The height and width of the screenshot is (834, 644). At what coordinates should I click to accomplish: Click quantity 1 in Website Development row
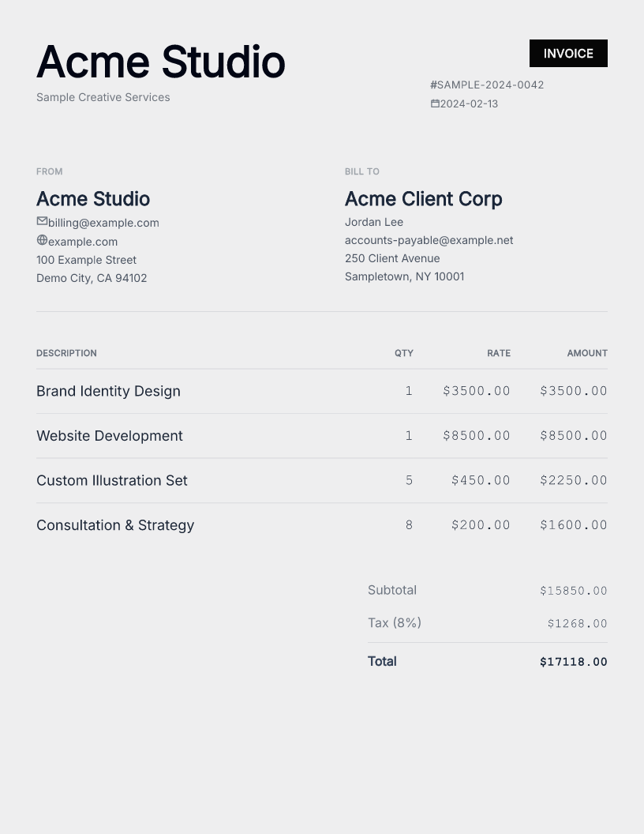(x=409, y=436)
